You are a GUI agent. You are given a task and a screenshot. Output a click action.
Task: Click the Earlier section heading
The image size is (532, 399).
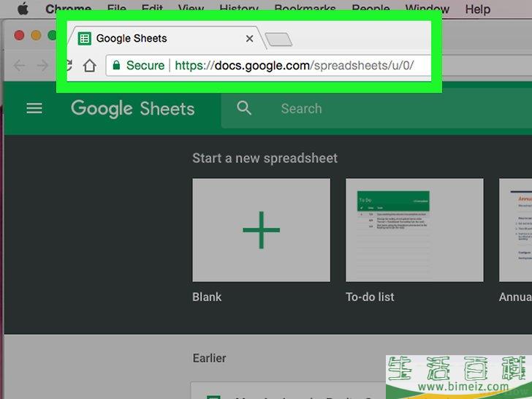pos(209,358)
